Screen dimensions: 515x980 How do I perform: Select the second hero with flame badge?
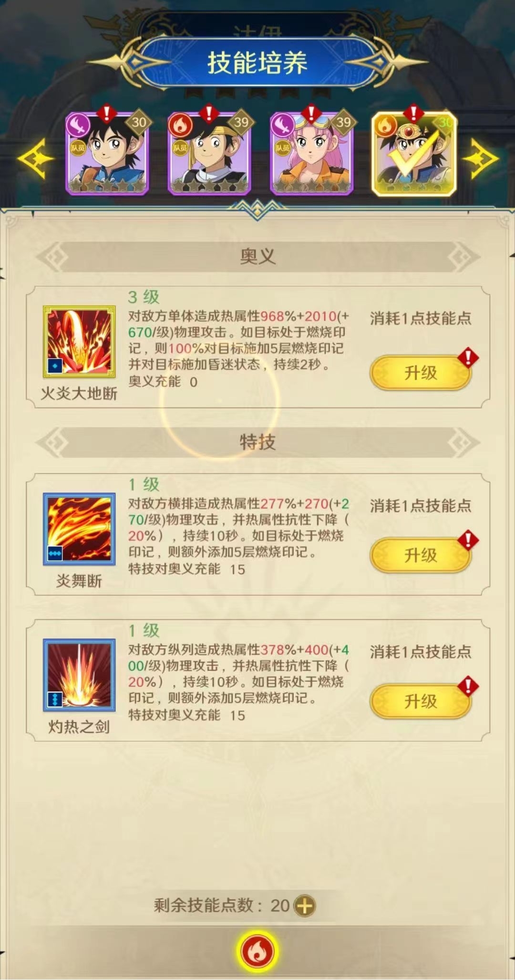click(x=209, y=154)
